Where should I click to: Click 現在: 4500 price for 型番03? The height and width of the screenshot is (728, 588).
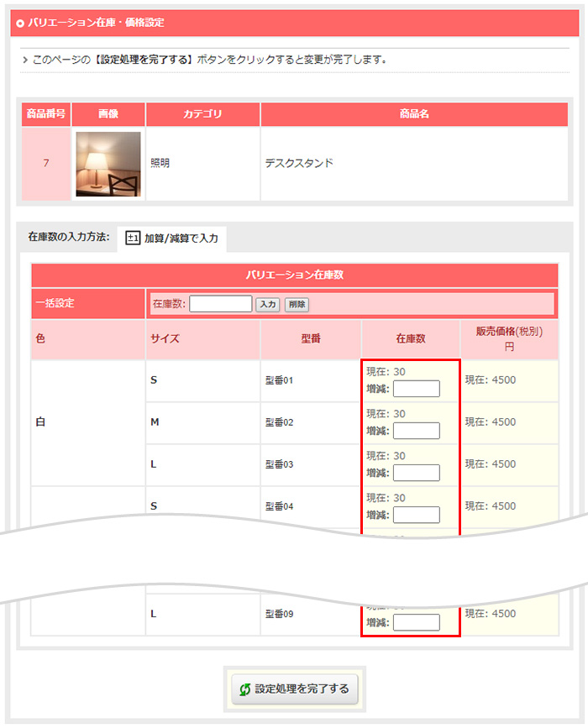[x=491, y=464]
